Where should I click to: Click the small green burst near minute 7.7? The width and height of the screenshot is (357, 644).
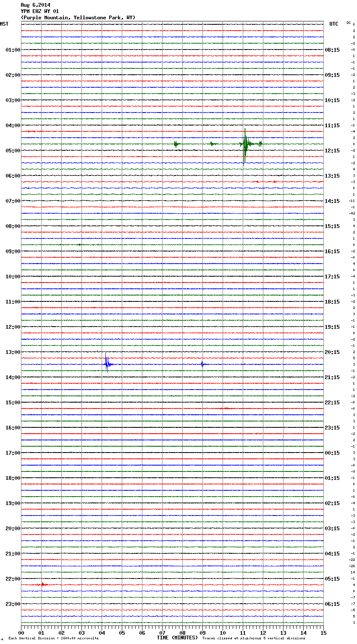pyautogui.click(x=177, y=144)
